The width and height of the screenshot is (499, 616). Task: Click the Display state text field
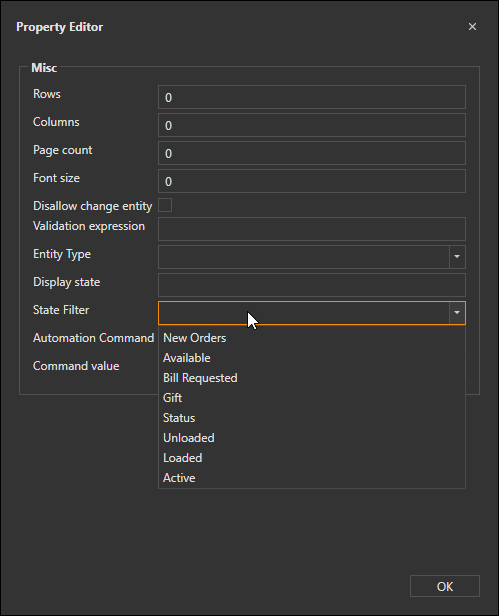point(312,285)
